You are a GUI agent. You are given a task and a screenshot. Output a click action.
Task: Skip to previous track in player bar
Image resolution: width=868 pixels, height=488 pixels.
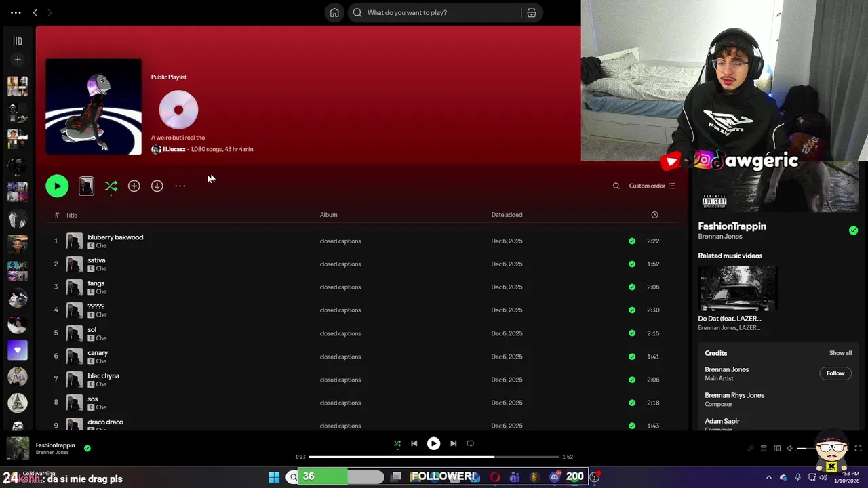click(414, 443)
